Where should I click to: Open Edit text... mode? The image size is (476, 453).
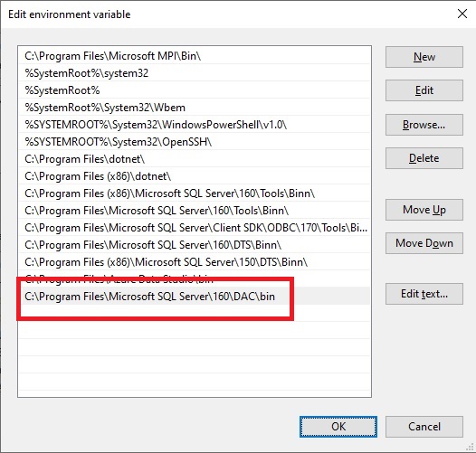pos(424,294)
